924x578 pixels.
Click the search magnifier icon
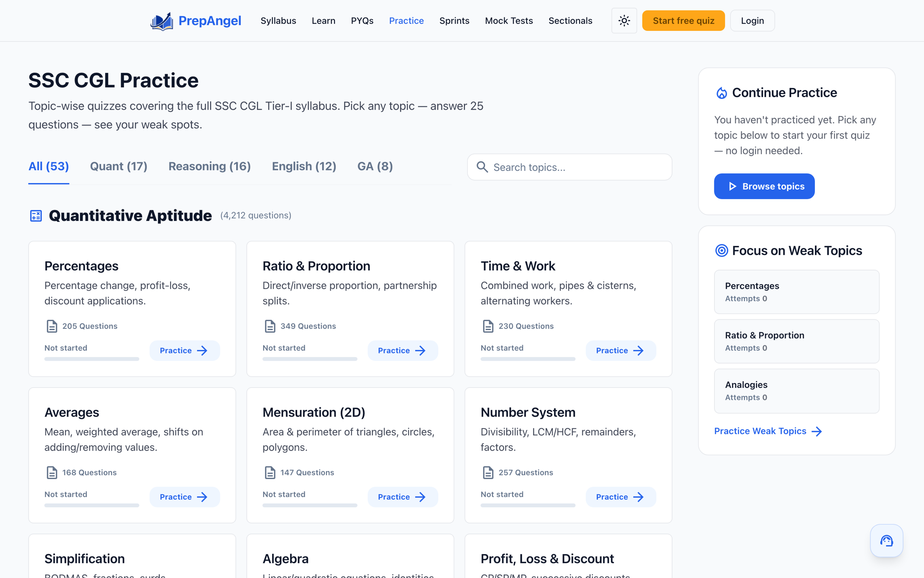(x=482, y=167)
